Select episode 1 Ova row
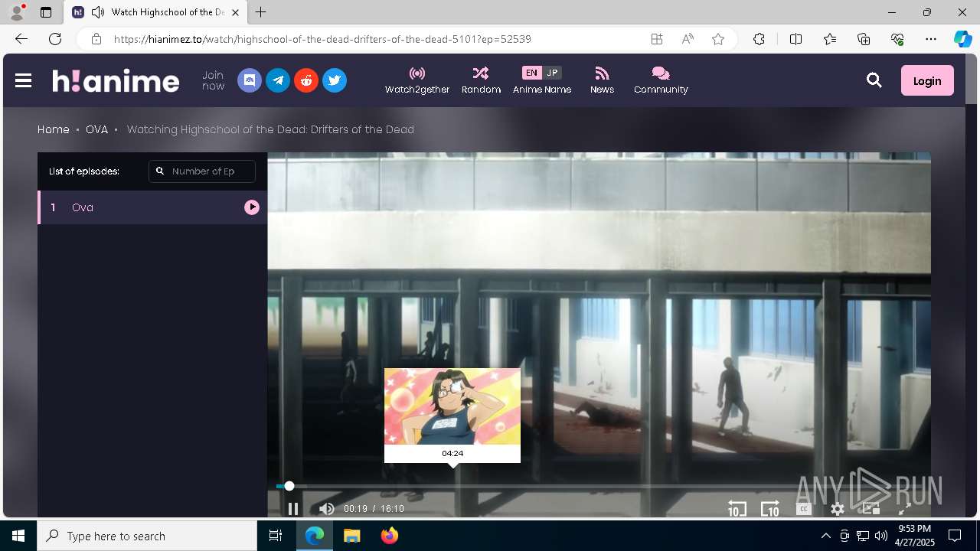Screen dimensions: 980x551 (x=152, y=207)
